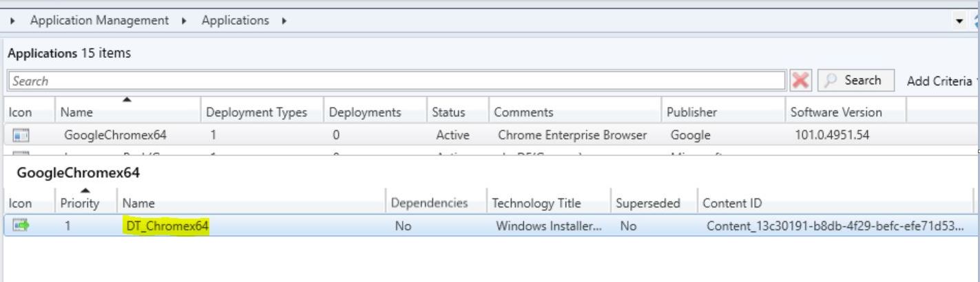
Task: Click the Active status cell
Action: tap(453, 135)
